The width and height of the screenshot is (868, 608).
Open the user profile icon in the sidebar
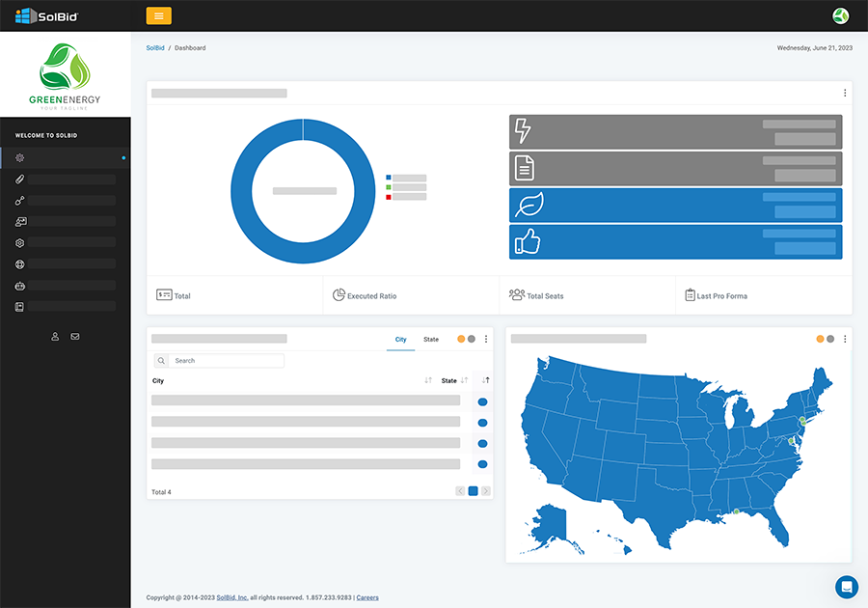[55, 337]
